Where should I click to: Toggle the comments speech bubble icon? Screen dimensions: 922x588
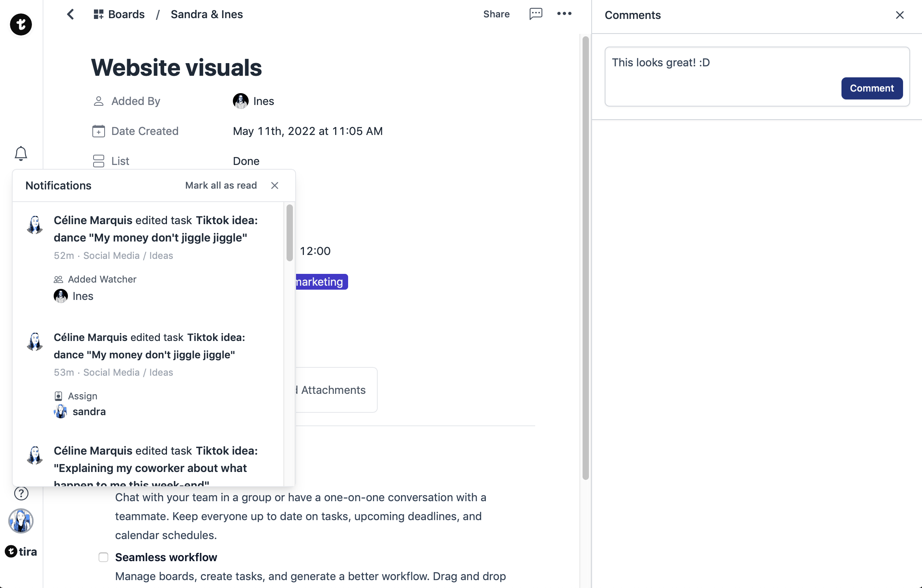pyautogui.click(x=536, y=14)
